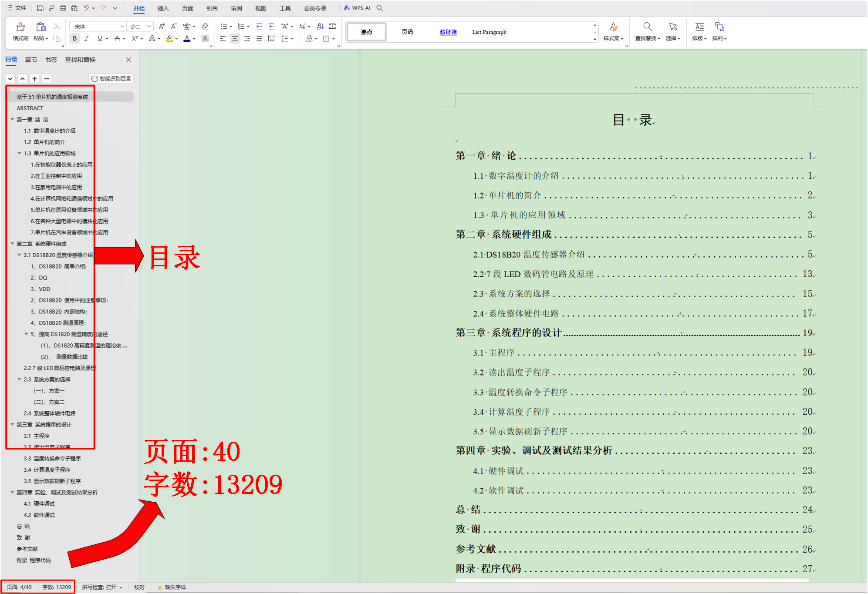The height and width of the screenshot is (594, 868).
Task: Click the search magnifier beside WPS AI
Action: pyautogui.click(x=380, y=8)
